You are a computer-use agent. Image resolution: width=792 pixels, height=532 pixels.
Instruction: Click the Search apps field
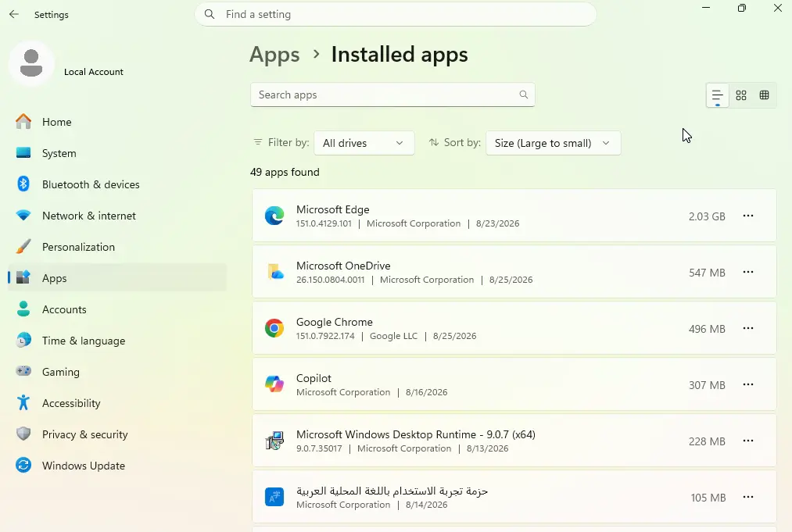pos(392,95)
